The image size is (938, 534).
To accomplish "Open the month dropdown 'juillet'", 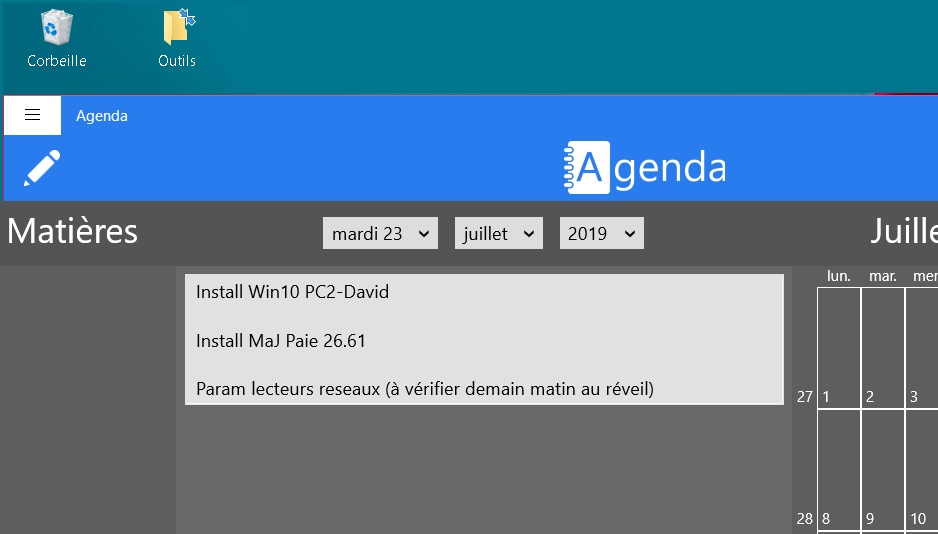I will click(499, 233).
